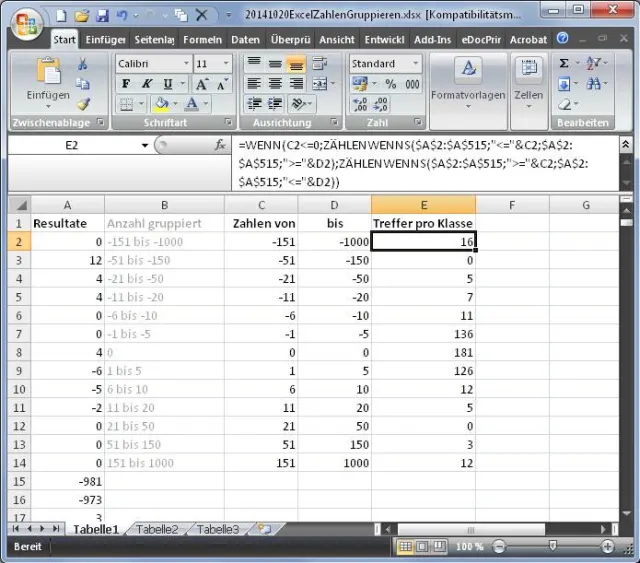Image resolution: width=640 pixels, height=563 pixels.
Task: Click the zoom slider handle
Action: pos(553,547)
